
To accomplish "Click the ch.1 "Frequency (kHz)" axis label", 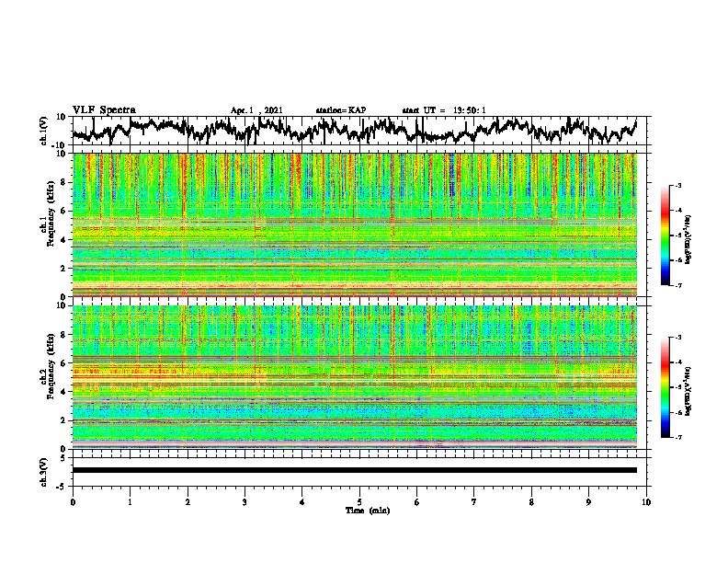I will coord(51,214).
